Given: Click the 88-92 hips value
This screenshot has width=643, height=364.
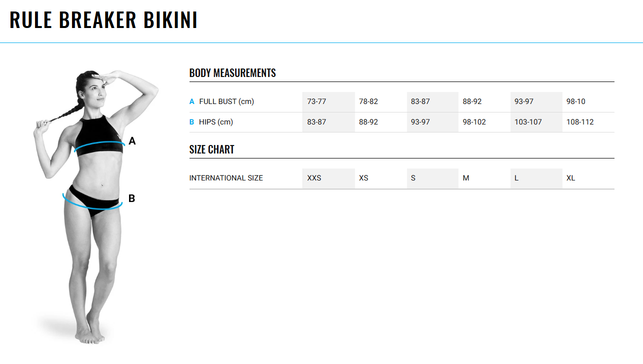Looking at the screenshot, I should 368,122.
